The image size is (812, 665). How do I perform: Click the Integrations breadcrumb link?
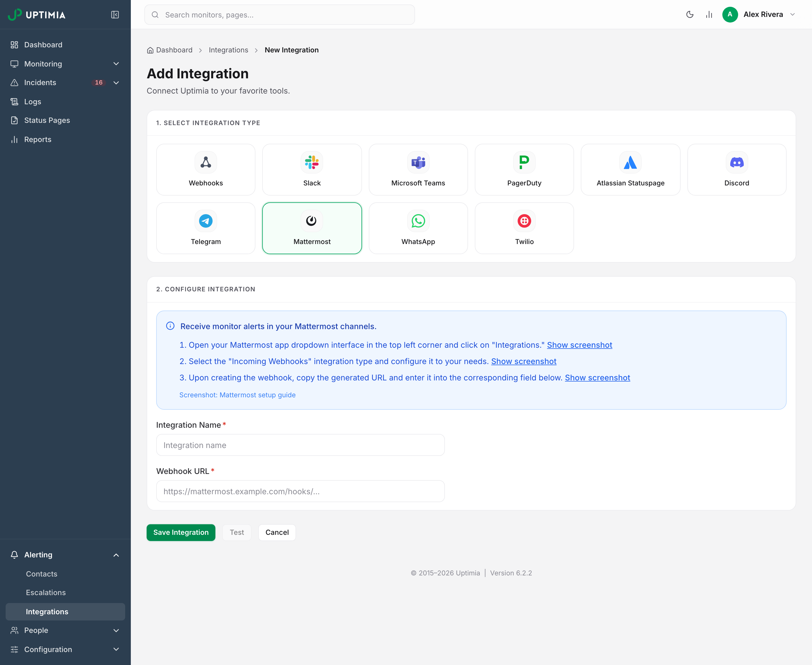pyautogui.click(x=228, y=50)
